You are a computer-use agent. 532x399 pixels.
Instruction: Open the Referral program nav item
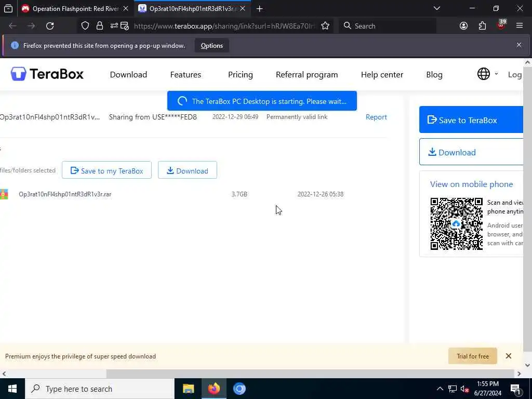click(x=307, y=75)
